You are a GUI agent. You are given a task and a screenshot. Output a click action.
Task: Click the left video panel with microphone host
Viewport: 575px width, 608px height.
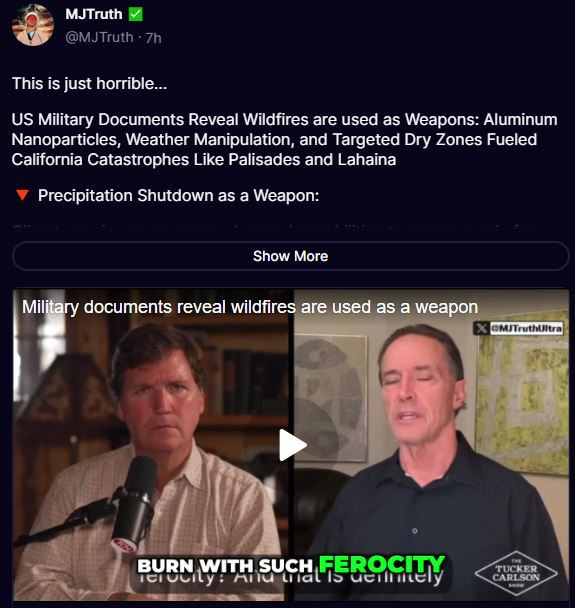[x=152, y=445]
